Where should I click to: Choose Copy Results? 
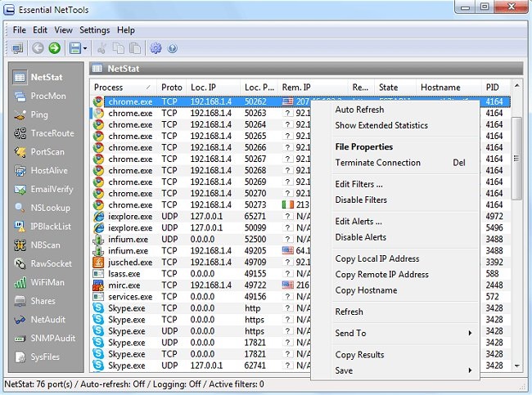click(x=405, y=355)
